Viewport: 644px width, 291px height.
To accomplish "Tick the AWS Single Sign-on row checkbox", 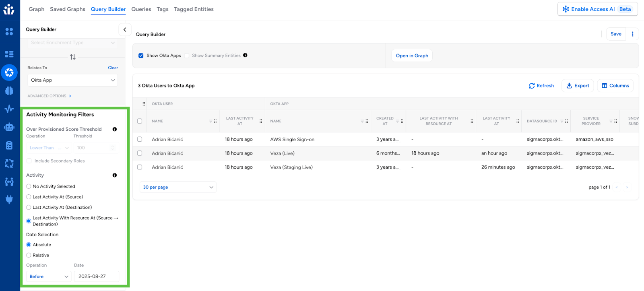I will click(140, 139).
